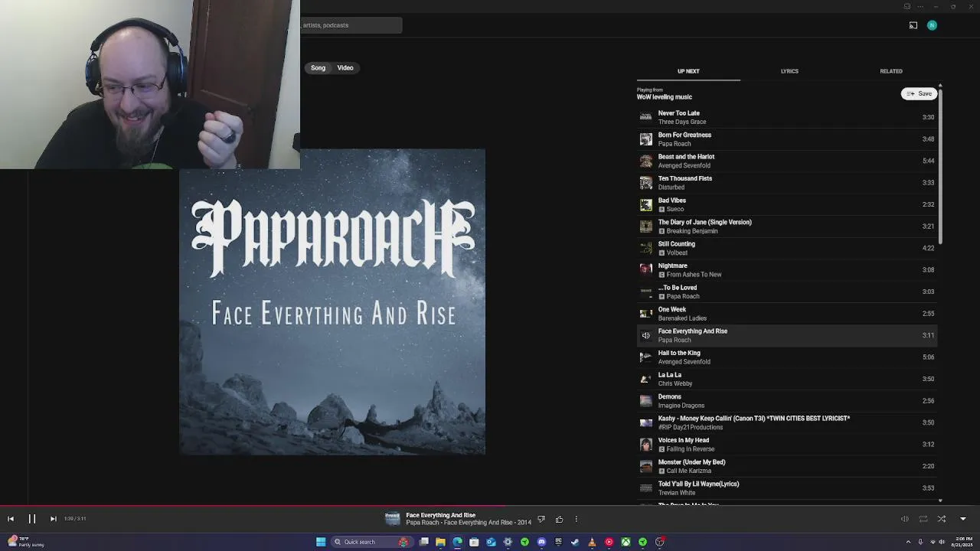Save the queue as playlist
The width and height of the screenshot is (980, 551).
[920, 93]
